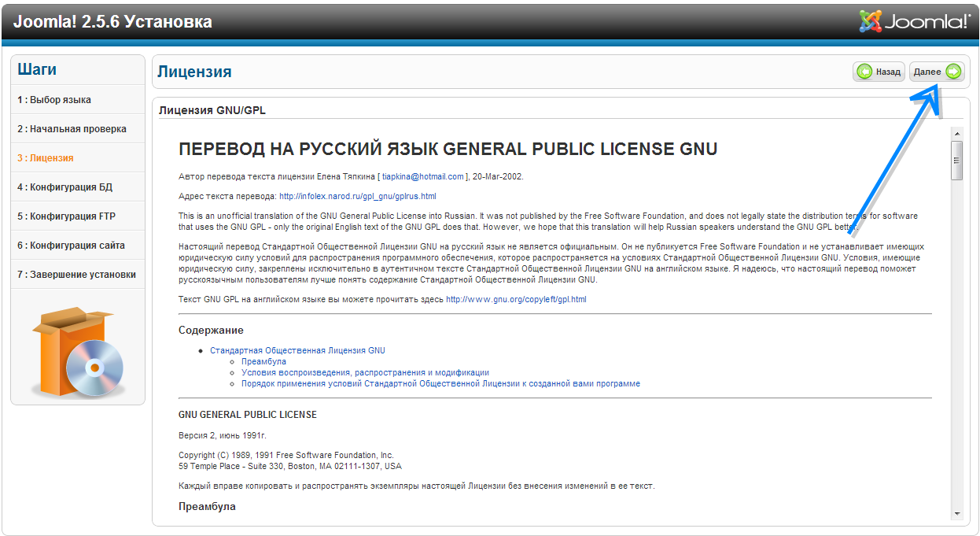This screenshot has width=980, height=536.
Task: Select step 5: Конфигурация FTP
Action: pyautogui.click(x=66, y=216)
